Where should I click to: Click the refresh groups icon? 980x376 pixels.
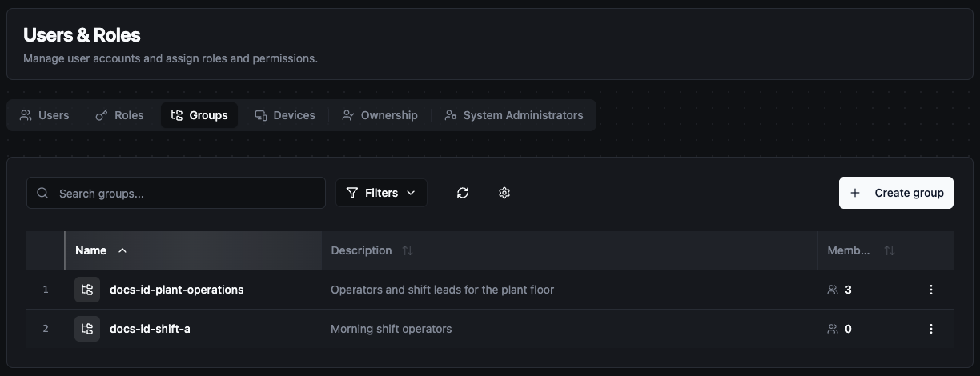463,193
